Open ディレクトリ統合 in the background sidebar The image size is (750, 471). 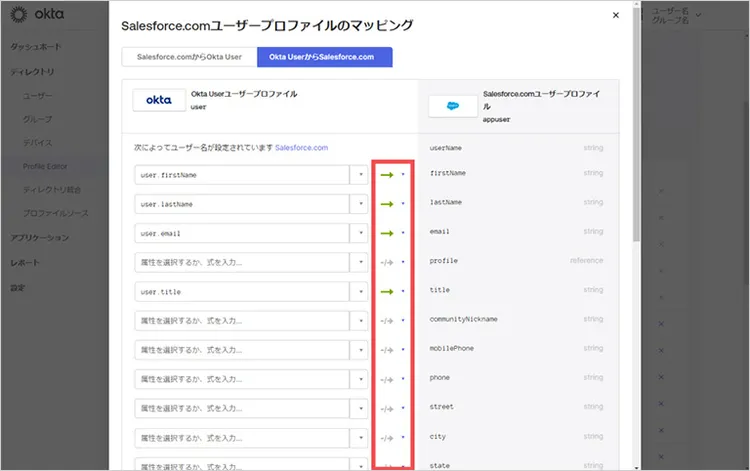tap(52, 190)
